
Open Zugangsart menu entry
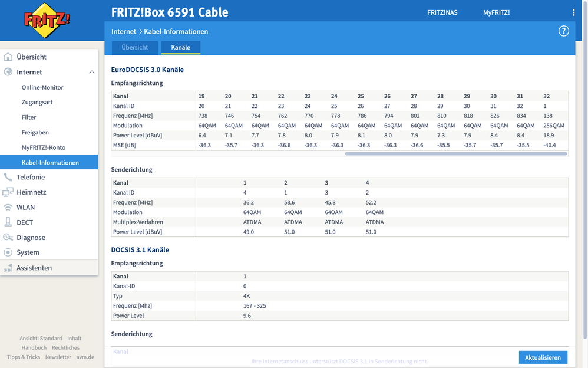click(x=37, y=103)
